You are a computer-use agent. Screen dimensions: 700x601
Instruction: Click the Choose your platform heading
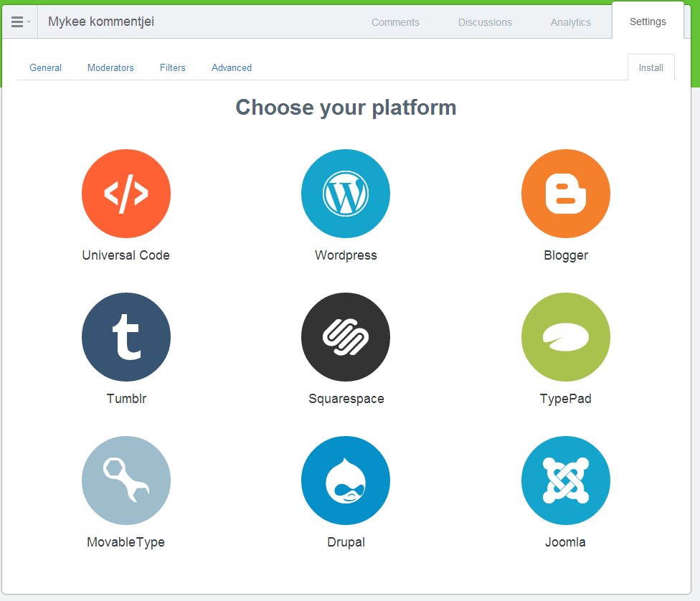coord(346,108)
